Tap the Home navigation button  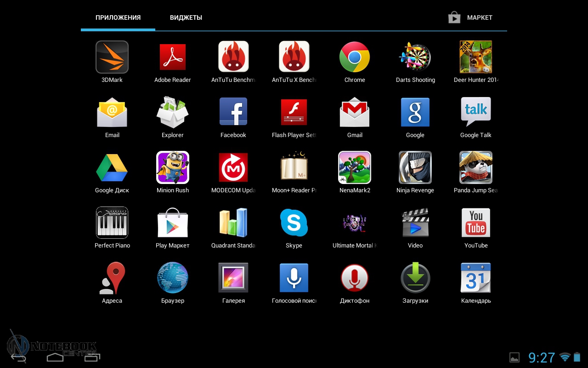(55, 357)
